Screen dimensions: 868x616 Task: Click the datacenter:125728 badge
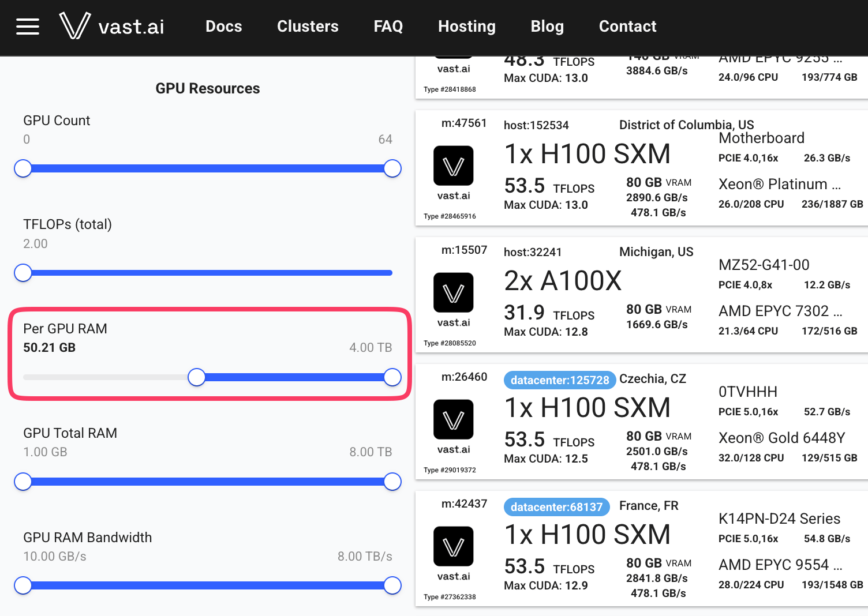click(x=559, y=380)
